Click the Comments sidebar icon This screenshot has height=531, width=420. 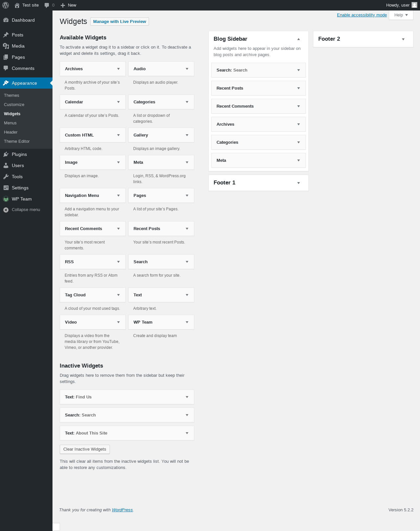pos(6,68)
